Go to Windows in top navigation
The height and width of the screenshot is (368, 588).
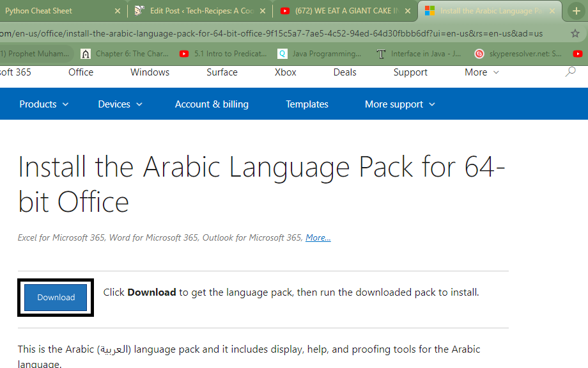pos(150,72)
